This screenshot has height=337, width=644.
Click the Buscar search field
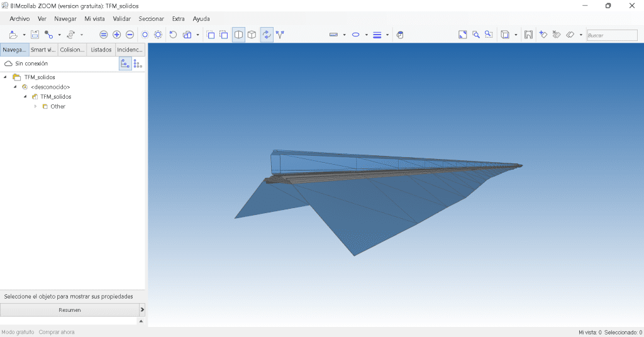pyautogui.click(x=611, y=36)
